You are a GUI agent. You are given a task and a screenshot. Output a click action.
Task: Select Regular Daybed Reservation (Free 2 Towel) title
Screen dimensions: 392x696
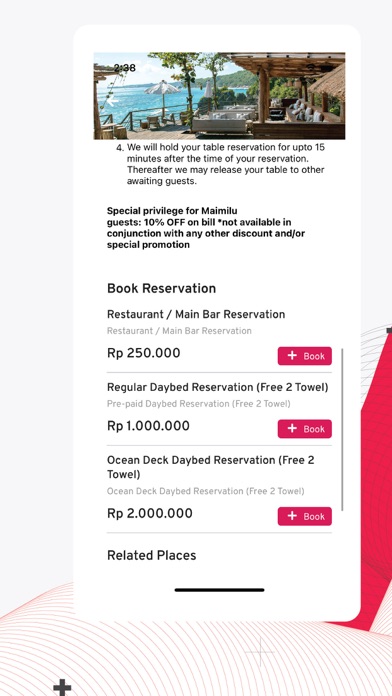[218, 387]
